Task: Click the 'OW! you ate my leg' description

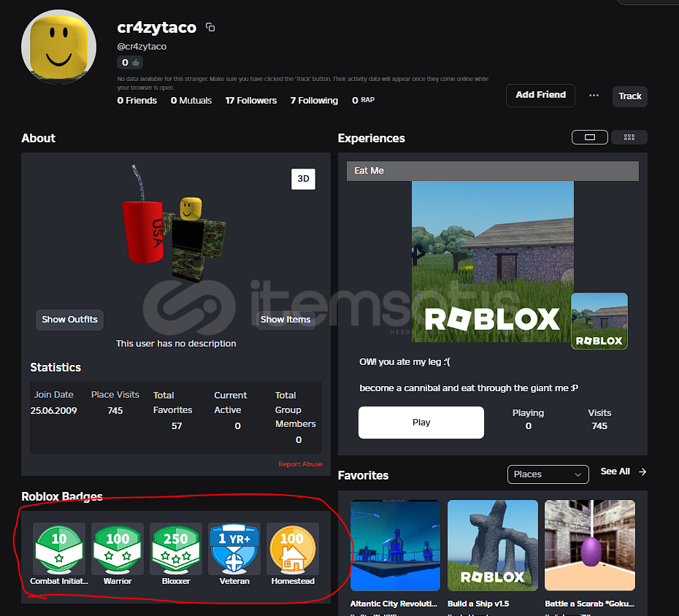Action: pyautogui.click(x=404, y=362)
